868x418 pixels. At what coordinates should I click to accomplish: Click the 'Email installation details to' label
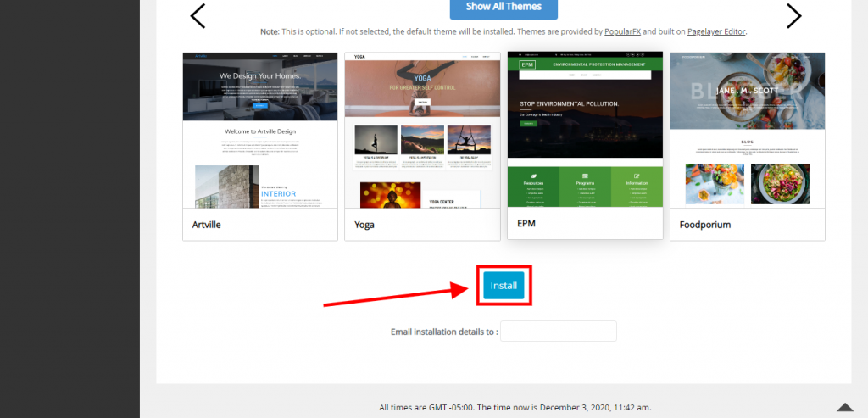(444, 332)
